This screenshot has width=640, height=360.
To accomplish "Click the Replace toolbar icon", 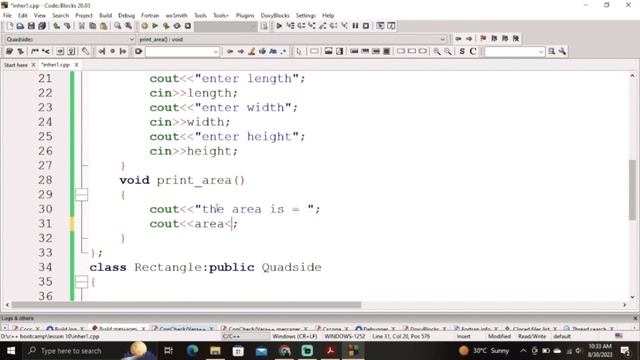I will [x=129, y=26].
